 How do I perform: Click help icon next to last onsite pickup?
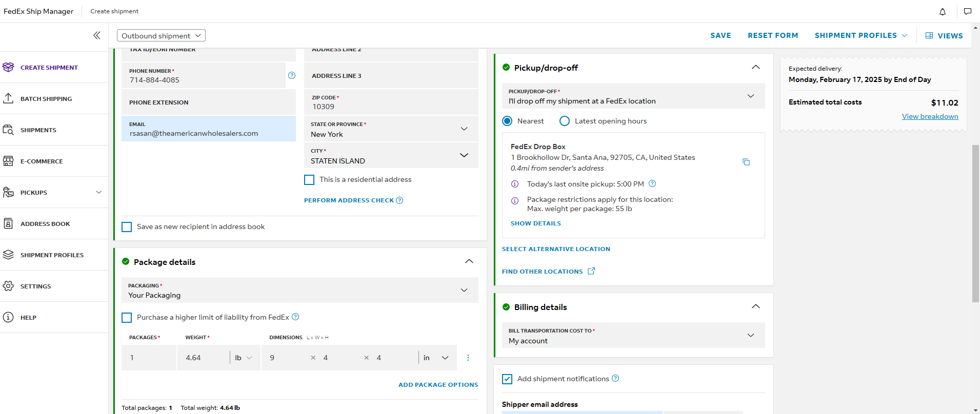coord(652,183)
